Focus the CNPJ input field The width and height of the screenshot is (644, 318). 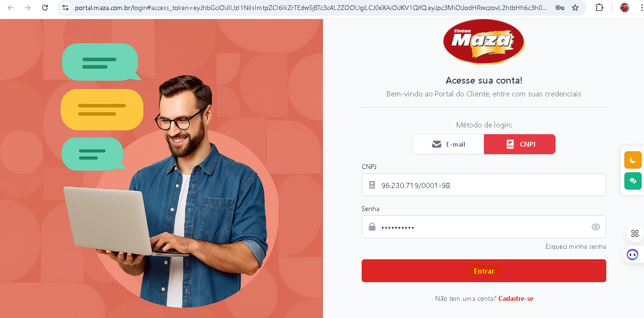coord(484,185)
